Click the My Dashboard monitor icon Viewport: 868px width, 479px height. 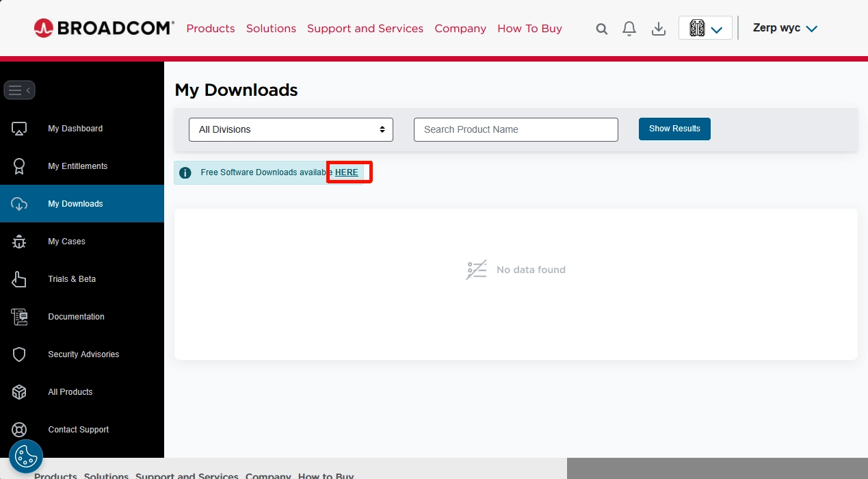[x=19, y=129]
